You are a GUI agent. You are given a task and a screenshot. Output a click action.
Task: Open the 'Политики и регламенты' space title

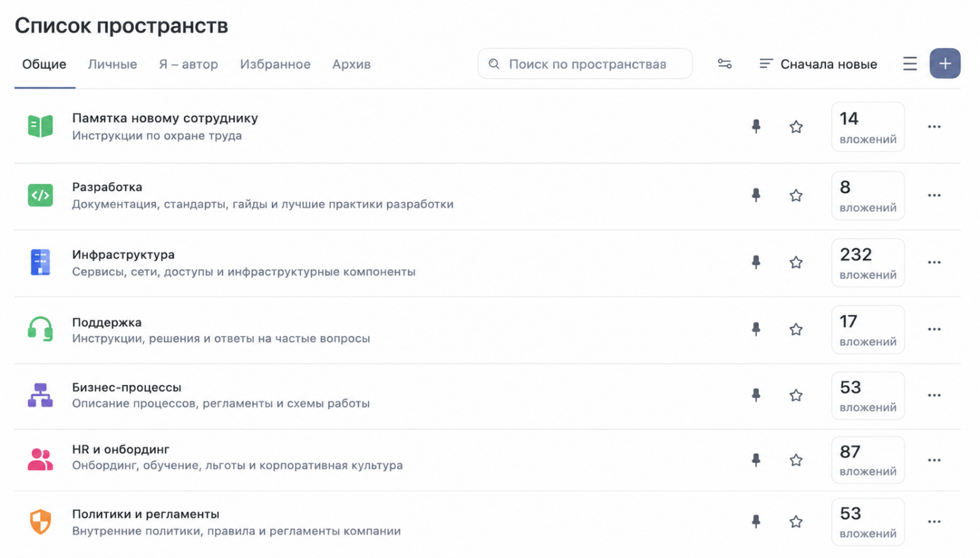click(x=146, y=514)
